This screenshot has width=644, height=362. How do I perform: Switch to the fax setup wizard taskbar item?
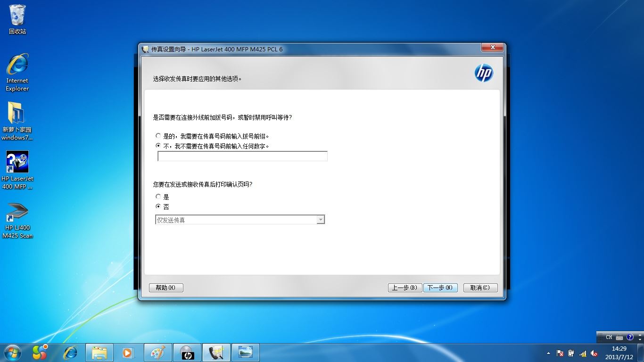(x=216, y=353)
